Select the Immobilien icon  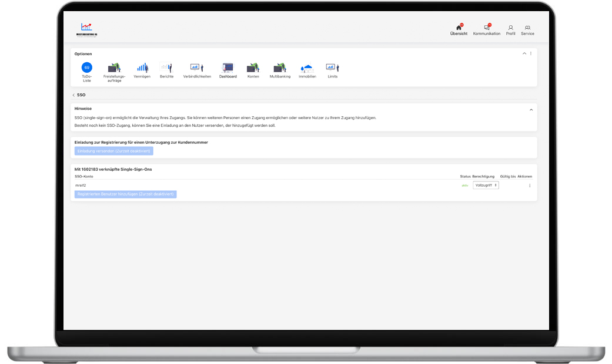coord(307,68)
